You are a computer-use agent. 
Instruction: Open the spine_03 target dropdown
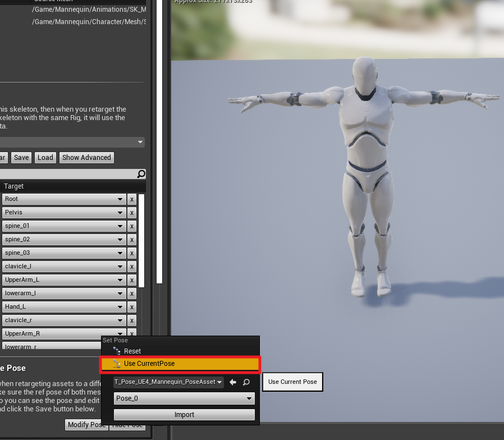[x=64, y=253]
